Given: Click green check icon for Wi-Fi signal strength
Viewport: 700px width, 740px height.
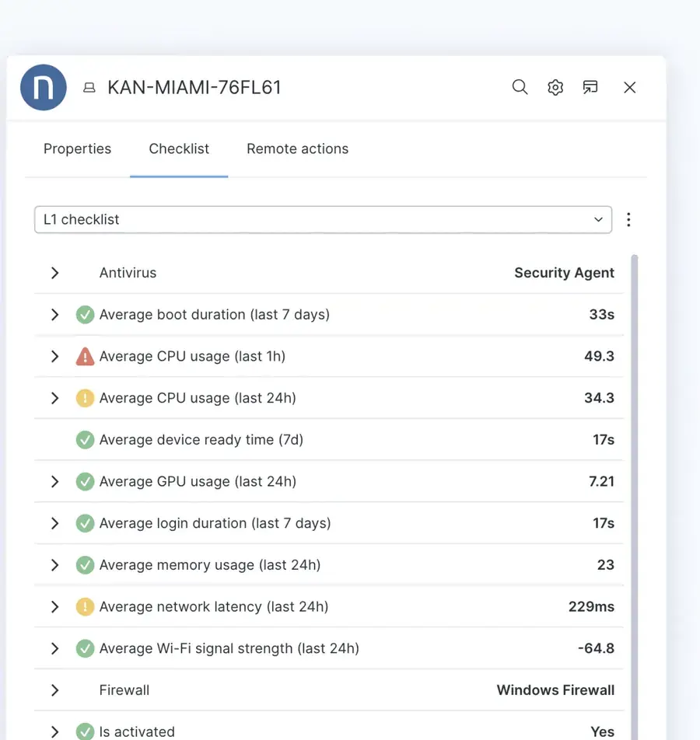Looking at the screenshot, I should tap(85, 648).
